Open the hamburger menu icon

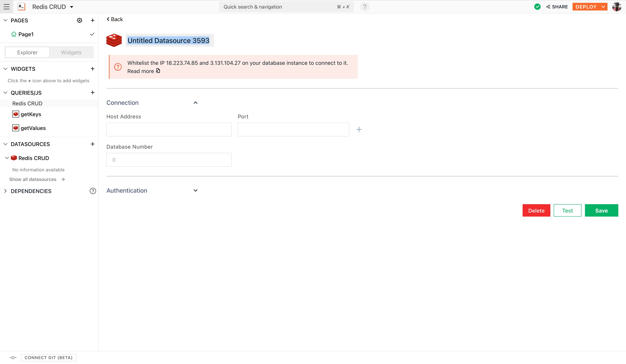point(6,7)
